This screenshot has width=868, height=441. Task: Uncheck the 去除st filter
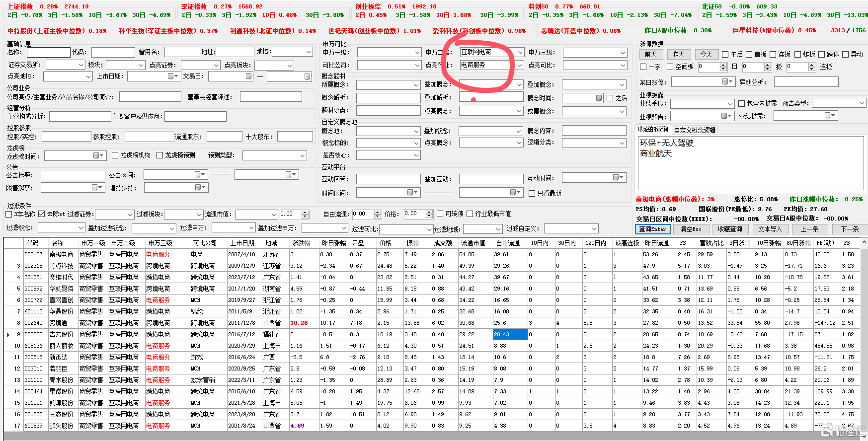point(41,214)
